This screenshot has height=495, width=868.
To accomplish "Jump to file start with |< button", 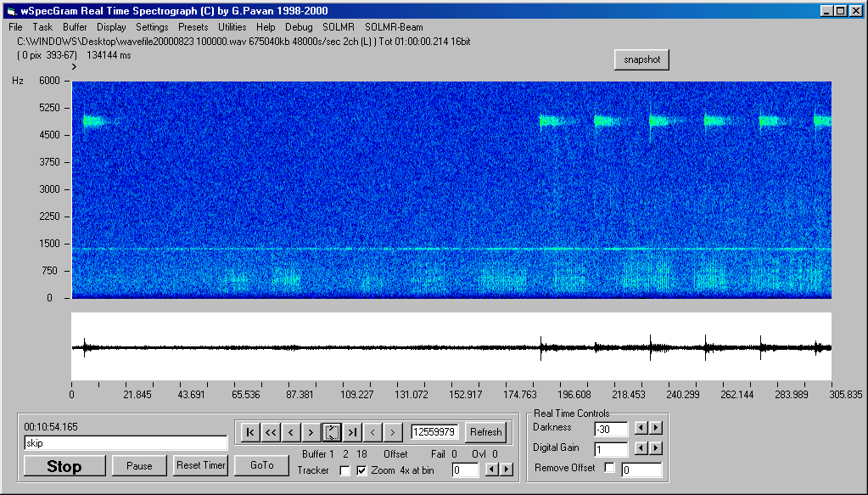I will (250, 432).
